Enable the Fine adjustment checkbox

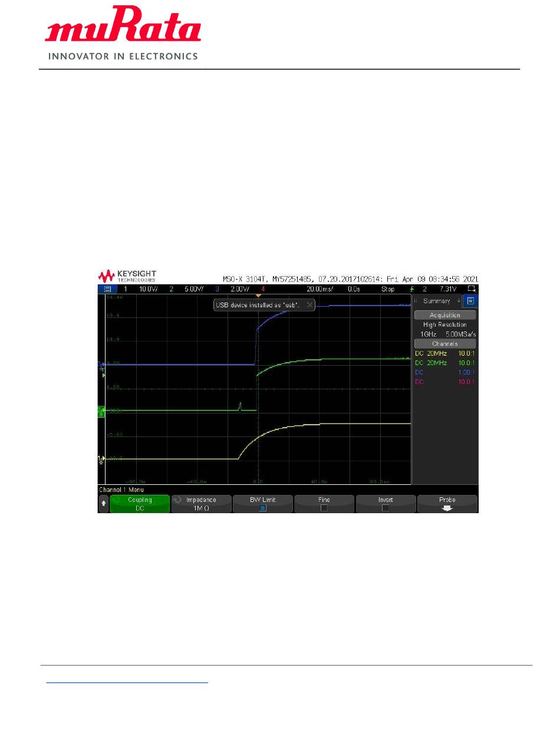coord(324,507)
